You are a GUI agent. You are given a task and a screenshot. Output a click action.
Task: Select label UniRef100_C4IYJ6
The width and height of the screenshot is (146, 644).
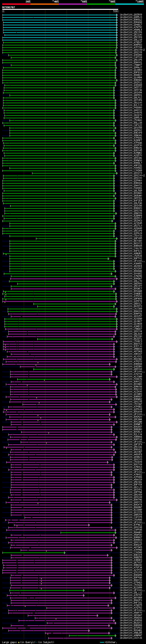click(x=131, y=638)
